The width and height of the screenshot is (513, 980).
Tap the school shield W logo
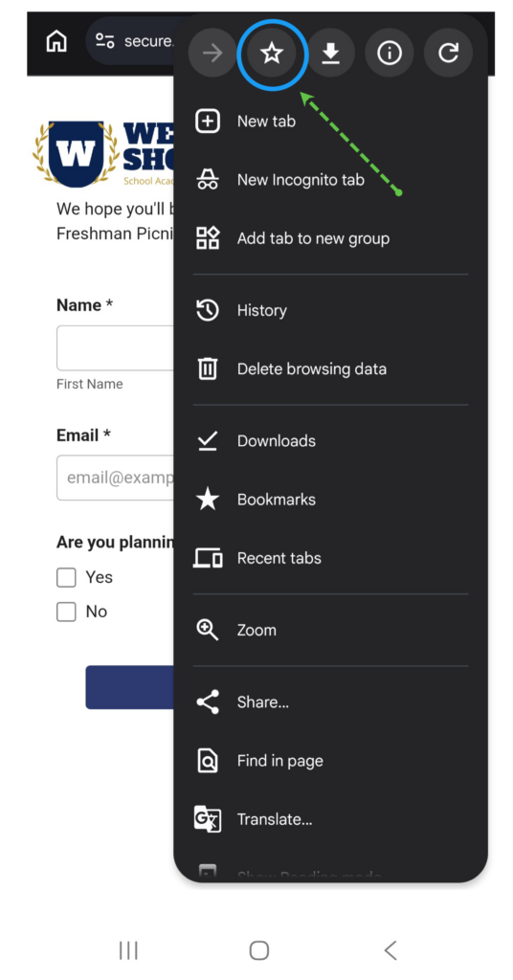[x=76, y=154]
